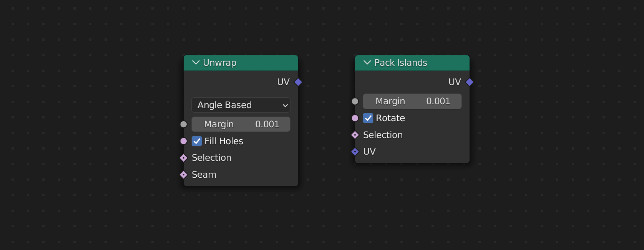This screenshot has height=250, width=644.
Task: Click the Pack Islands UV output socket
Action: 470,82
